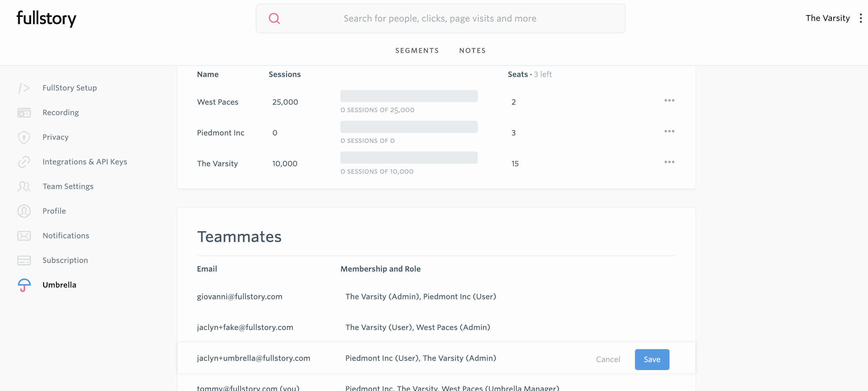868x391 pixels.
Task: Select Umbrella in the sidebar
Action: pyautogui.click(x=59, y=285)
